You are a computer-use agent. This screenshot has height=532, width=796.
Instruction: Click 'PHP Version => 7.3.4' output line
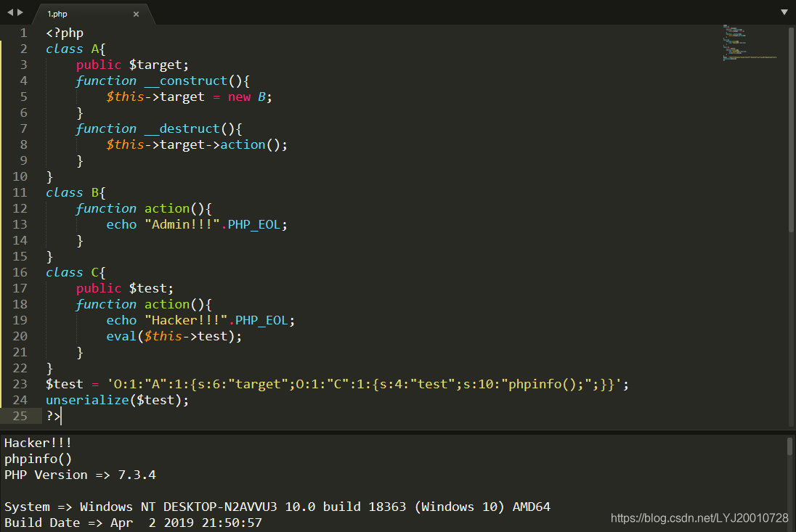point(80,475)
